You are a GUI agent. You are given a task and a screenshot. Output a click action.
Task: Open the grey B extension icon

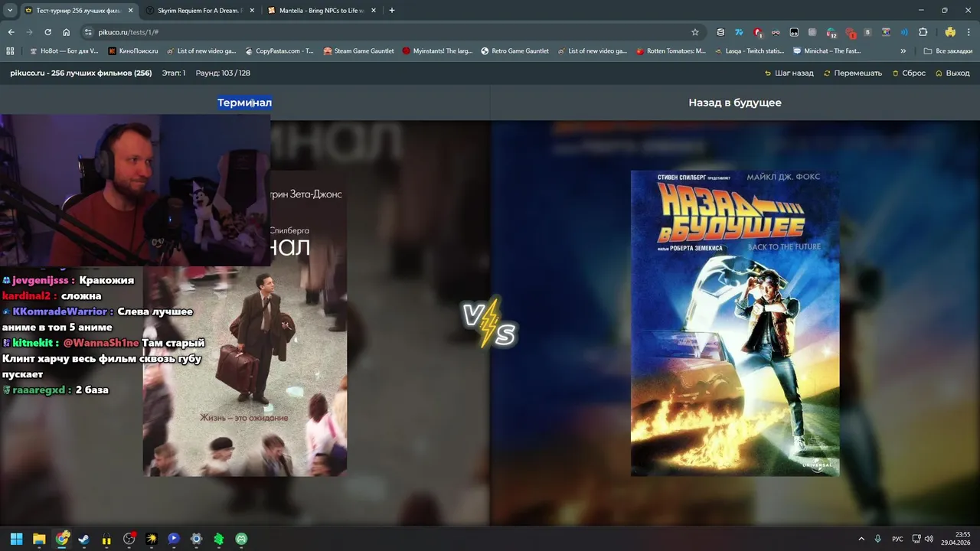pos(867,32)
